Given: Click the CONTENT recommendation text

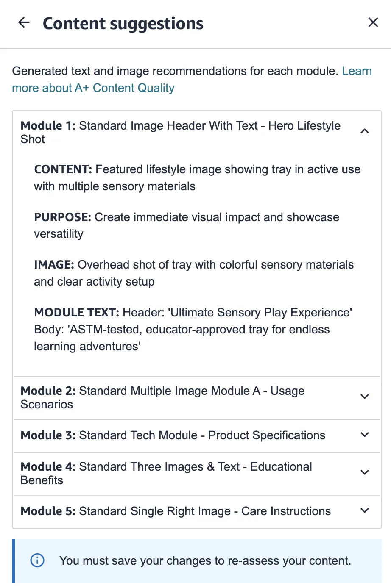Looking at the screenshot, I should coord(197,178).
